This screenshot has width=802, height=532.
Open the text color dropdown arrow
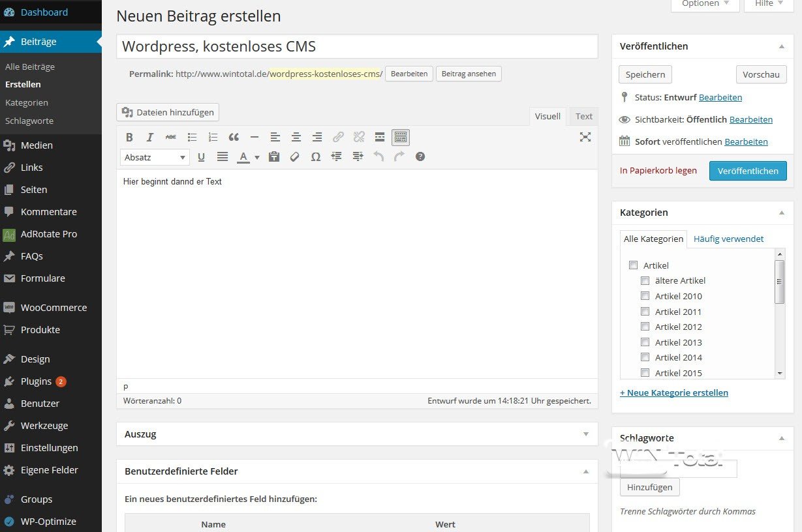click(257, 157)
